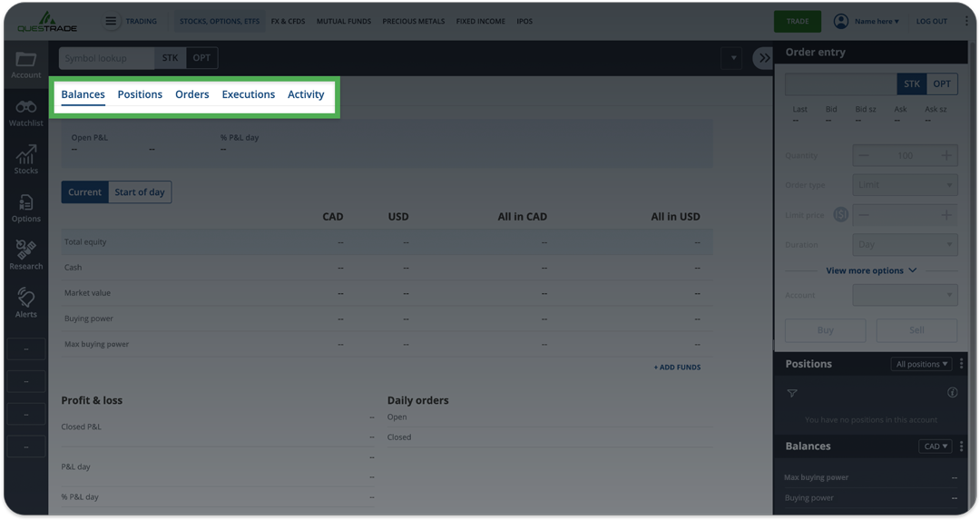
Task: Open the small arrow dropdown beside symbol bar
Action: 732,58
